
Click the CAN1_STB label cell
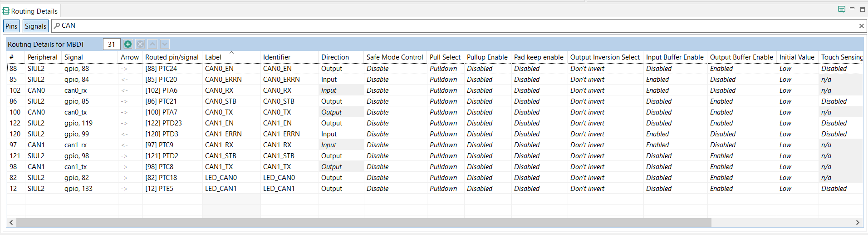(x=231, y=156)
